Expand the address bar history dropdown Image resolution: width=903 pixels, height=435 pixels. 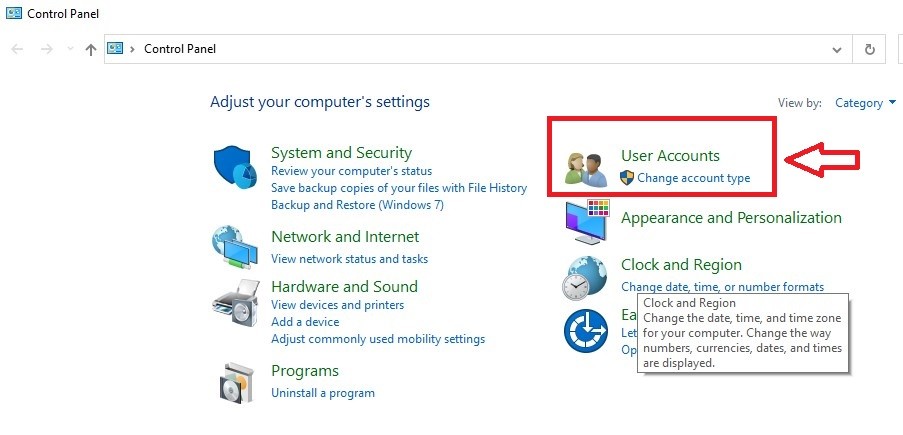pyautogui.click(x=837, y=49)
